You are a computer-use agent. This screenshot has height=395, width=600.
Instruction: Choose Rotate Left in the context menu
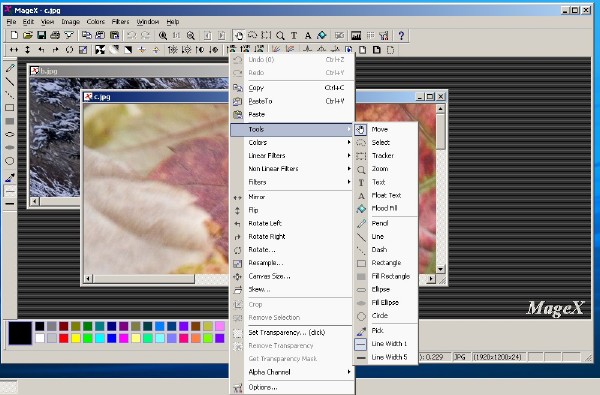292,223
